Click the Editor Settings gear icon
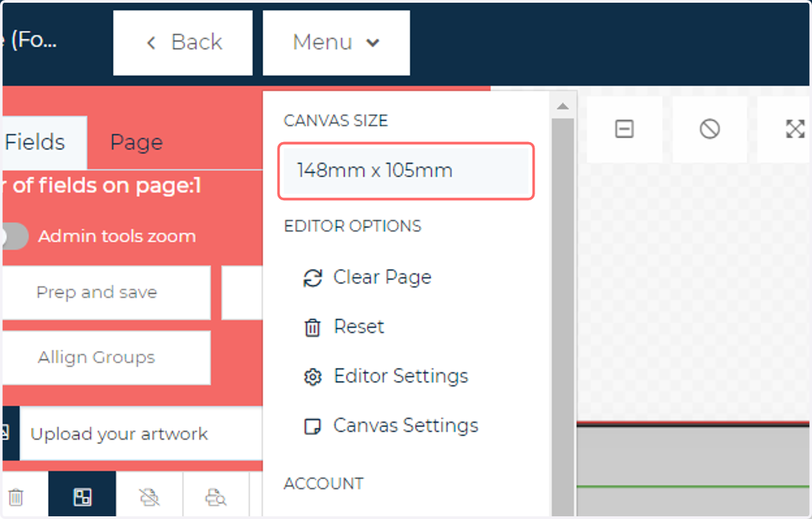The image size is (812, 519). pos(312,378)
